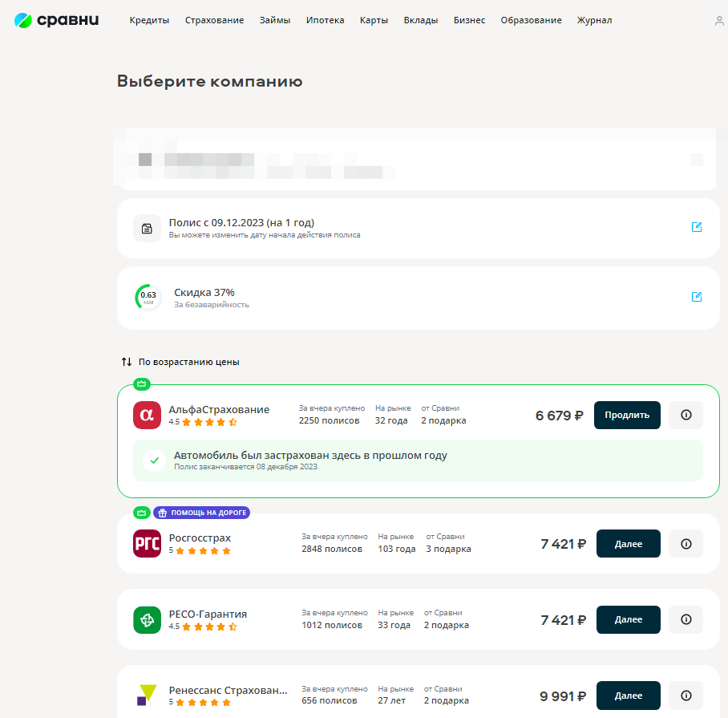728x718 pixels.
Task: Click the green checkmark icon
Action: [155, 460]
